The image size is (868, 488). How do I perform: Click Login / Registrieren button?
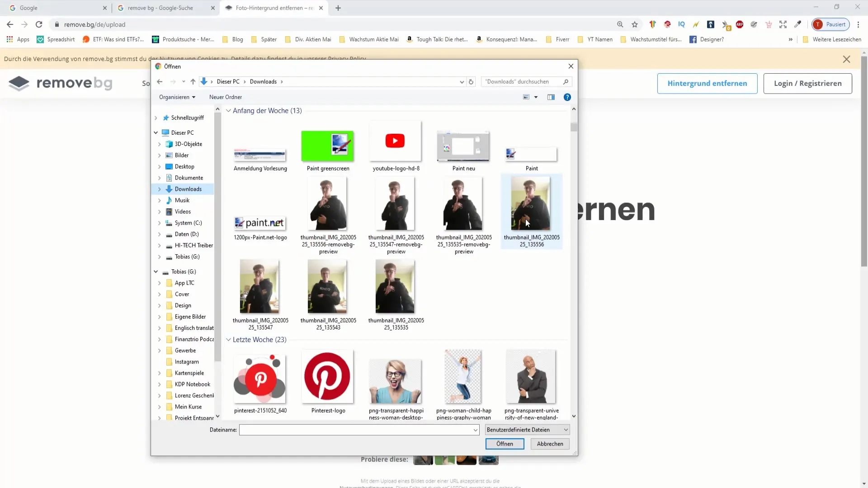point(807,84)
